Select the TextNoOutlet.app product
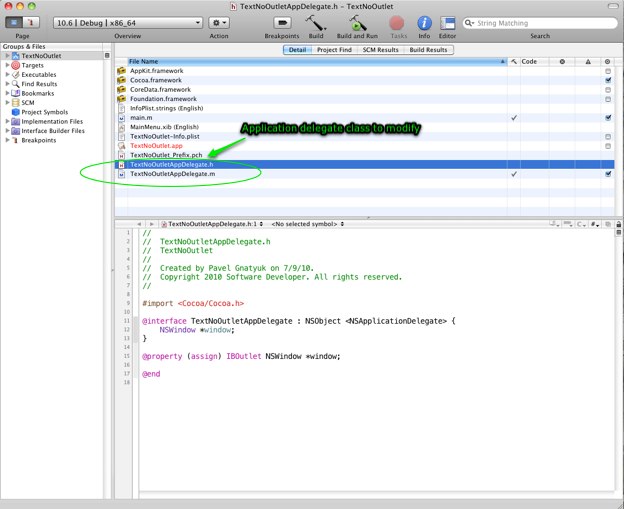 (156, 146)
